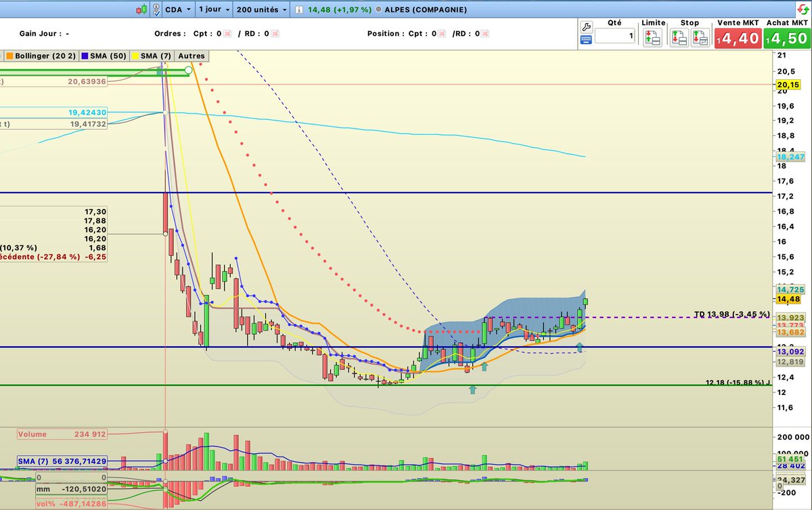Click the rightmost teal up-arrow signal
The width and height of the screenshot is (812, 510).
tap(579, 347)
